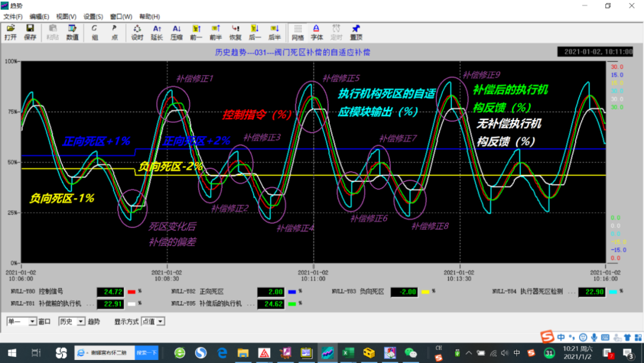
Task: Jump back with the 前一 icon
Action: point(196,32)
